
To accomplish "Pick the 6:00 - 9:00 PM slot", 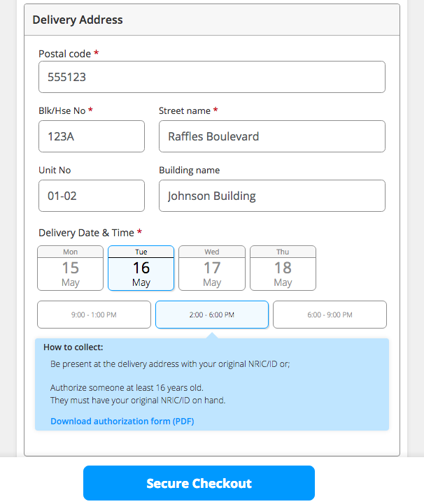I will coord(330,315).
